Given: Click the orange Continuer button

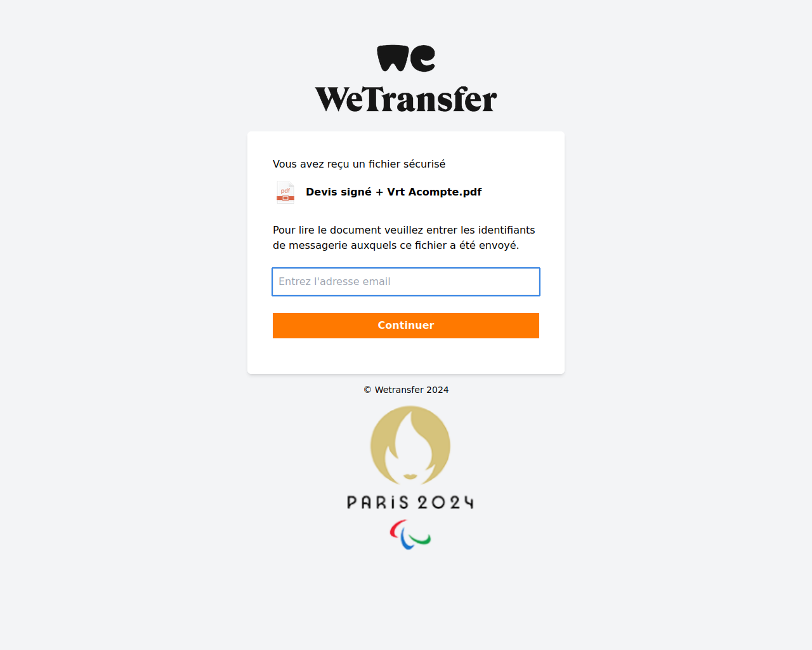Looking at the screenshot, I should pyautogui.click(x=406, y=326).
